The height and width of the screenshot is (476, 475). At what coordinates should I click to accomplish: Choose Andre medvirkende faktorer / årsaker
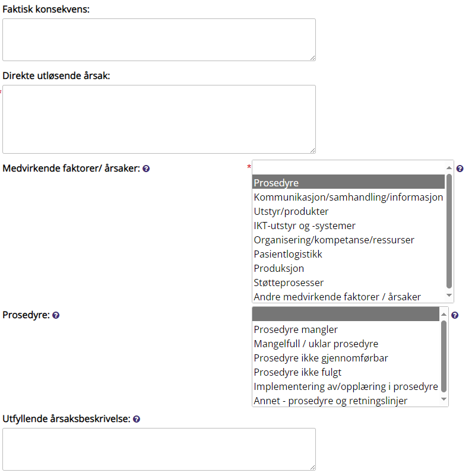[x=337, y=297]
